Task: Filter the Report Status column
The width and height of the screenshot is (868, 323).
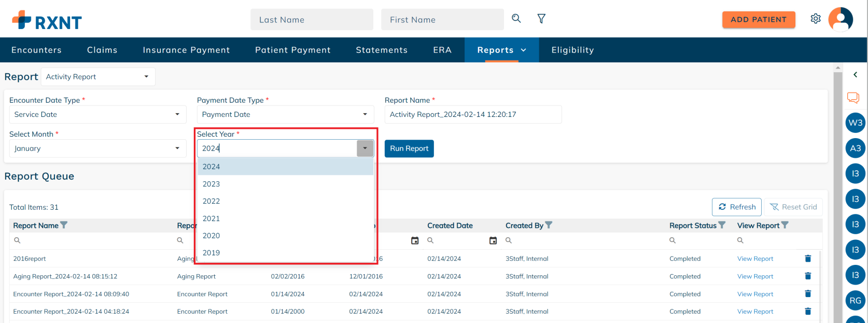Action: (722, 225)
